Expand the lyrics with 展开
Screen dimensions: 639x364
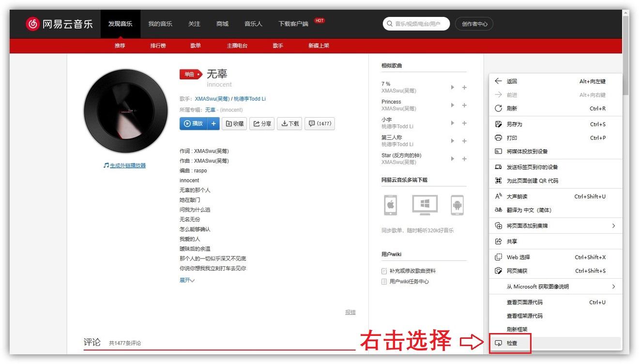pyautogui.click(x=187, y=280)
